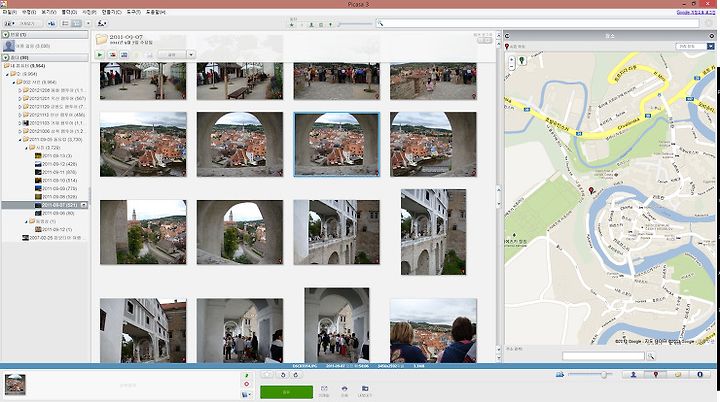The width and height of the screenshot is (720, 402).
Task: Toggle the faces filter icon
Action: [x=311, y=24]
